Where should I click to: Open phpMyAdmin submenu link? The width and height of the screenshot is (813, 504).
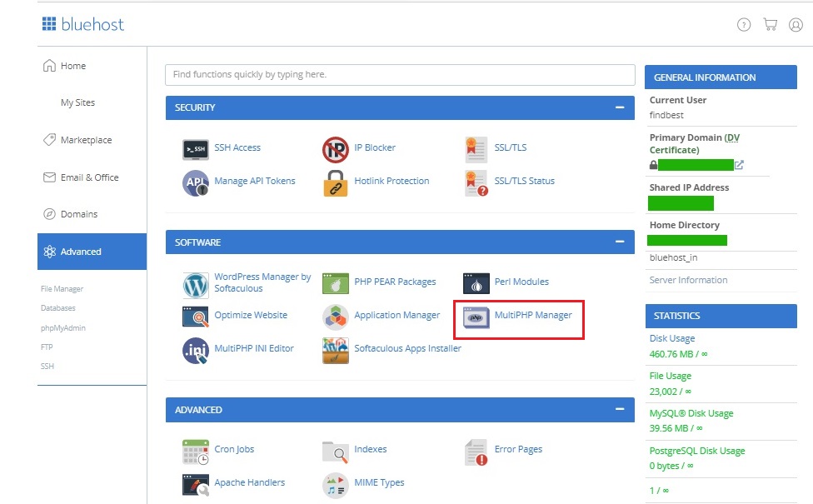point(63,327)
